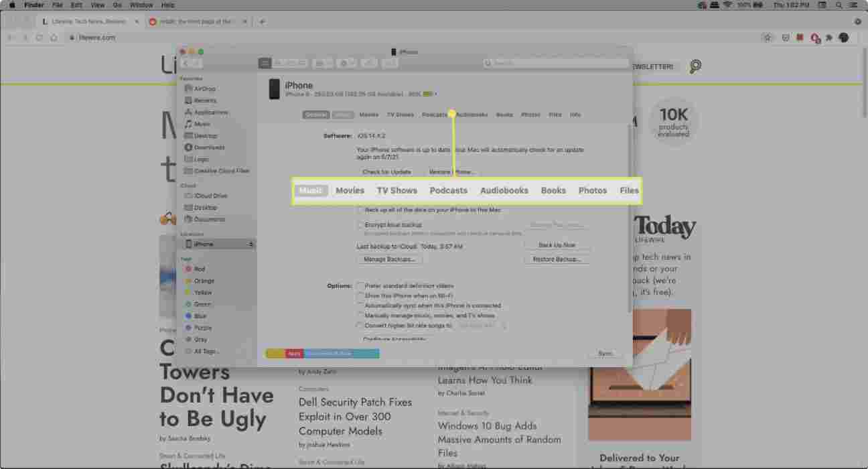
Task: Click the Applications folder in sidebar
Action: pyautogui.click(x=210, y=113)
